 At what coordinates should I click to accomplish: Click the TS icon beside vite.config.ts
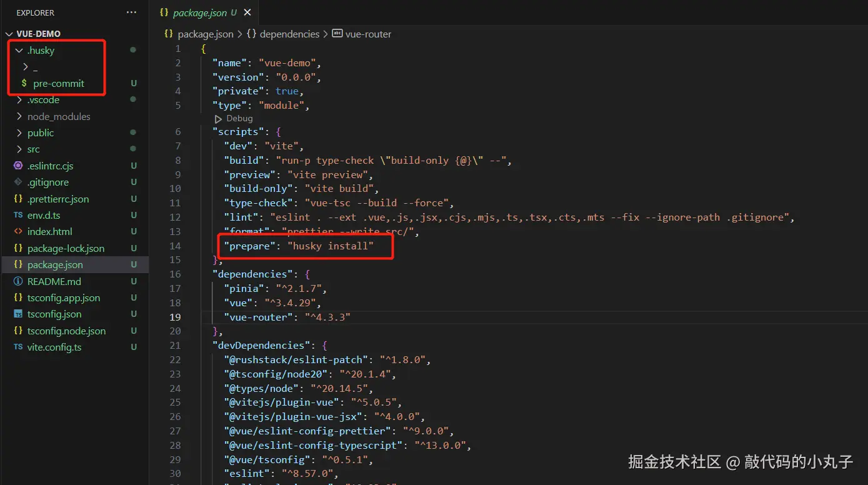(18, 347)
